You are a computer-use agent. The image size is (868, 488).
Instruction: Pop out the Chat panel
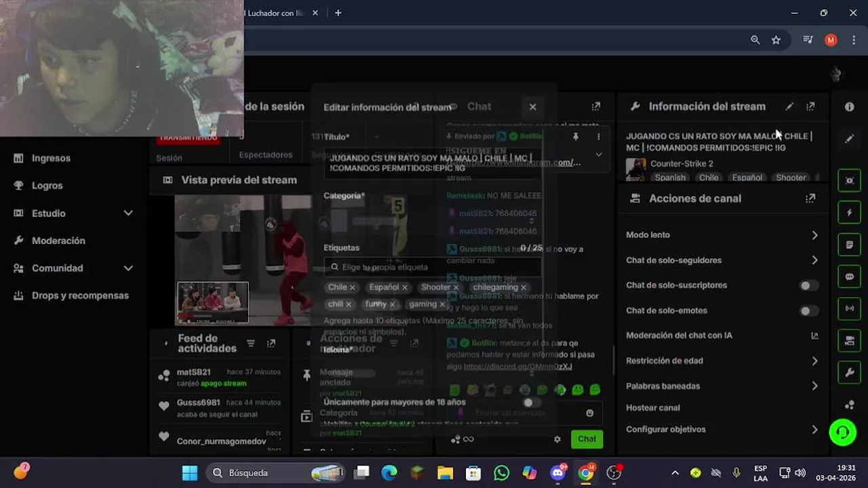pos(596,106)
